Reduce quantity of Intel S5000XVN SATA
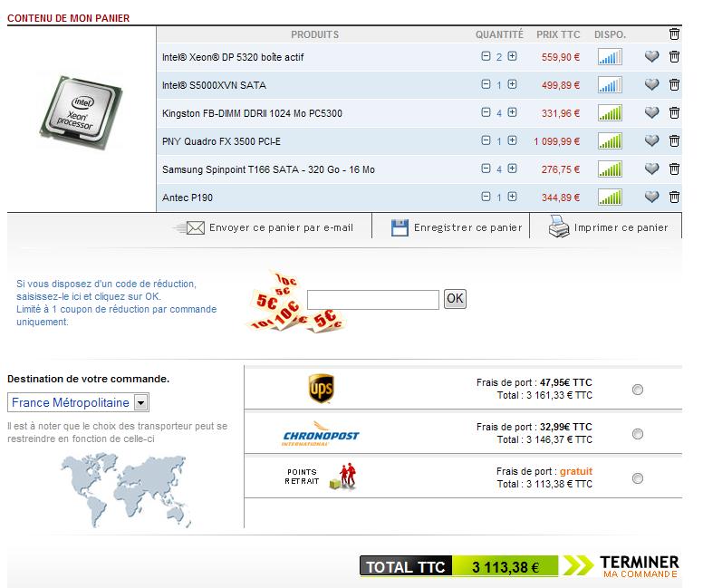The width and height of the screenshot is (703, 588). [x=486, y=84]
